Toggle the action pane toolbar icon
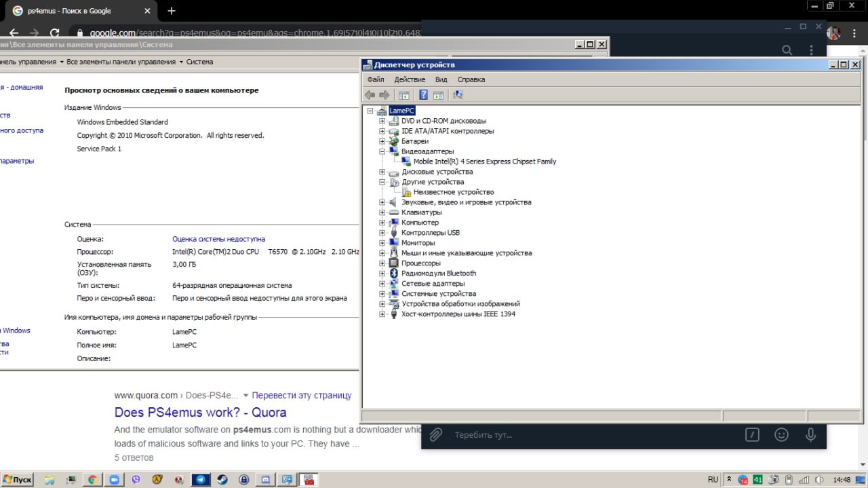868x488 pixels. 438,95
